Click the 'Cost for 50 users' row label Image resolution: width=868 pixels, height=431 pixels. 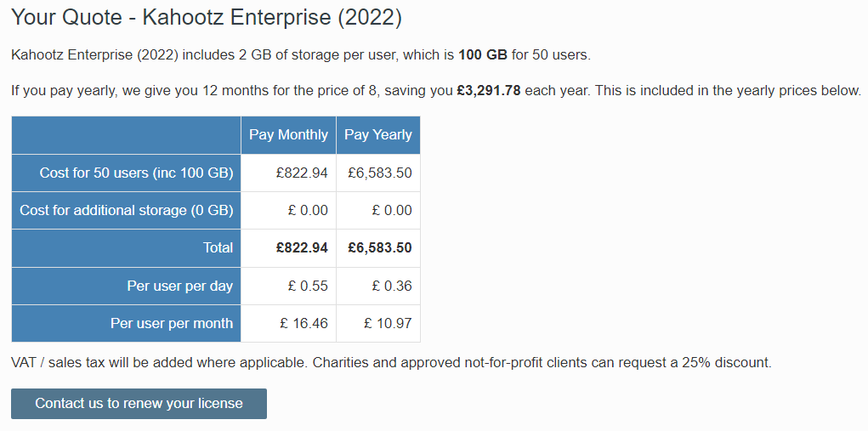(136, 173)
